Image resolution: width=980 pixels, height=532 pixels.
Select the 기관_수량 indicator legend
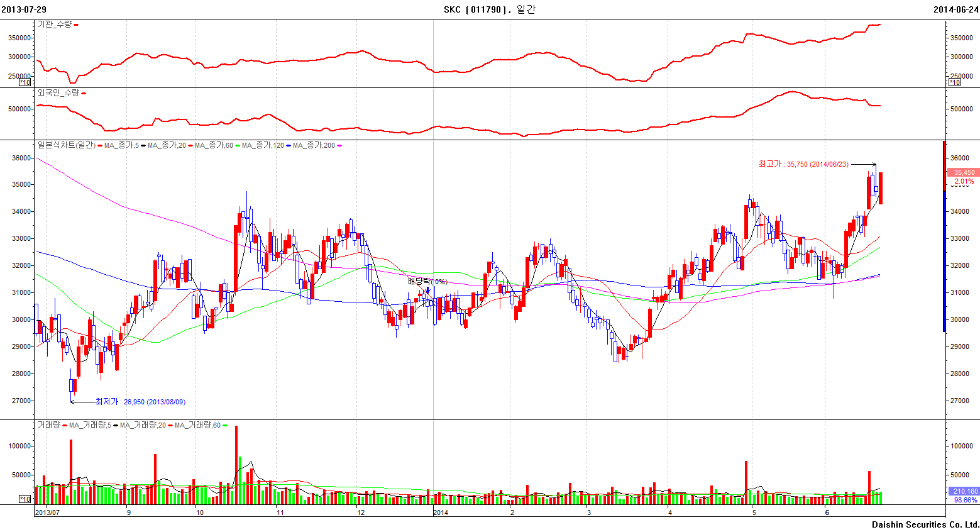(55, 24)
